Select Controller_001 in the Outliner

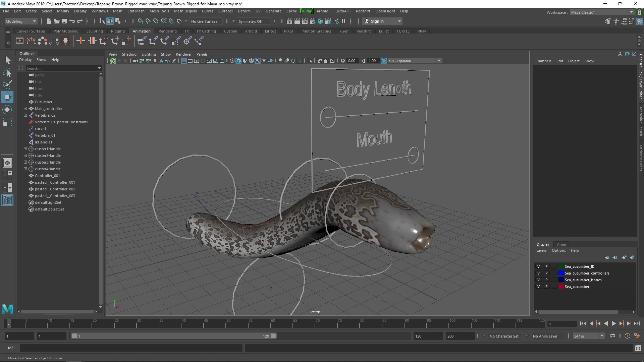coord(47,176)
